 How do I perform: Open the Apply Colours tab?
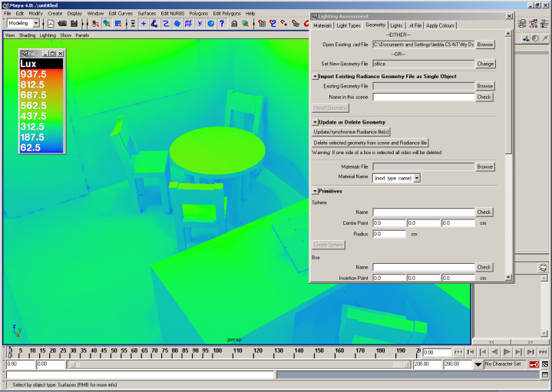tap(441, 25)
